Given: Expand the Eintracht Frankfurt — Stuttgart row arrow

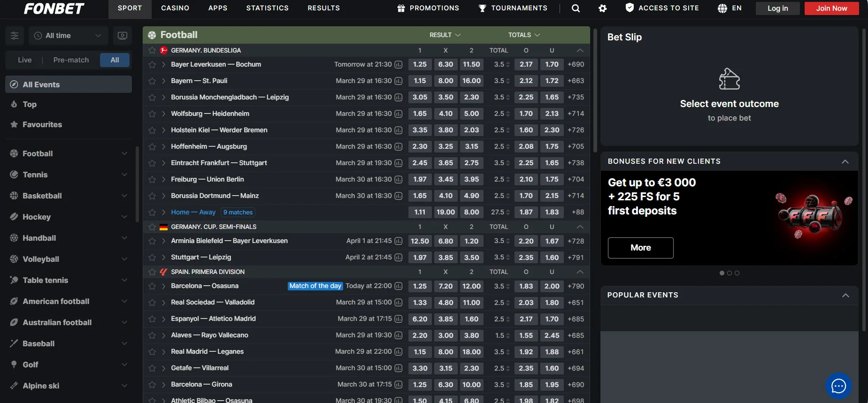Looking at the screenshot, I should [163, 163].
